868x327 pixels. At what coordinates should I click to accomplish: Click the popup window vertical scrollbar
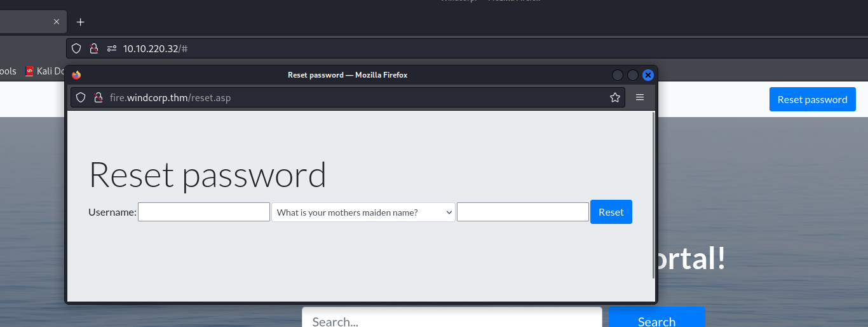[653, 195]
